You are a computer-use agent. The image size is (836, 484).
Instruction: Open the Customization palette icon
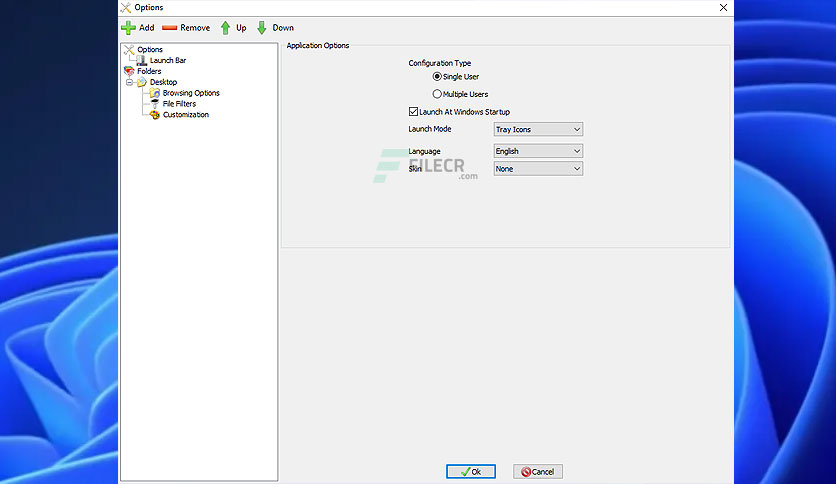(x=155, y=115)
